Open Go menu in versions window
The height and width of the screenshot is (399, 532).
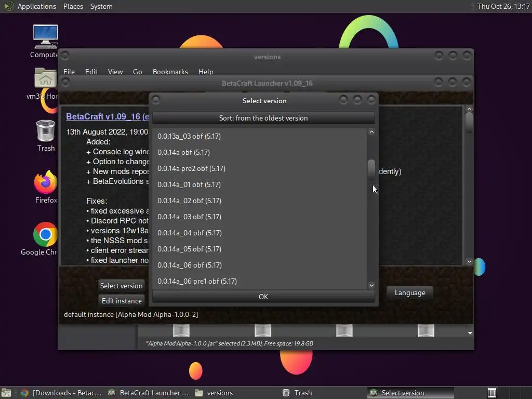click(137, 72)
